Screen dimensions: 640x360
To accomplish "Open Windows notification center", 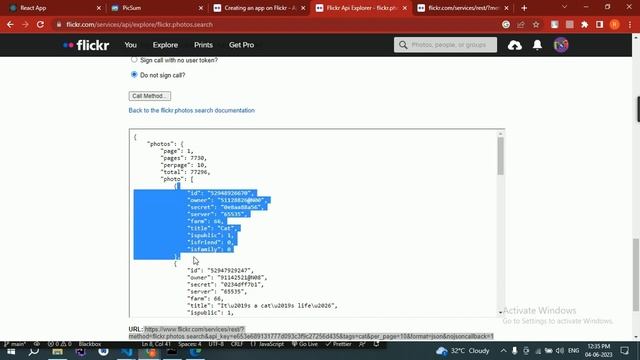I will (x=624, y=351).
